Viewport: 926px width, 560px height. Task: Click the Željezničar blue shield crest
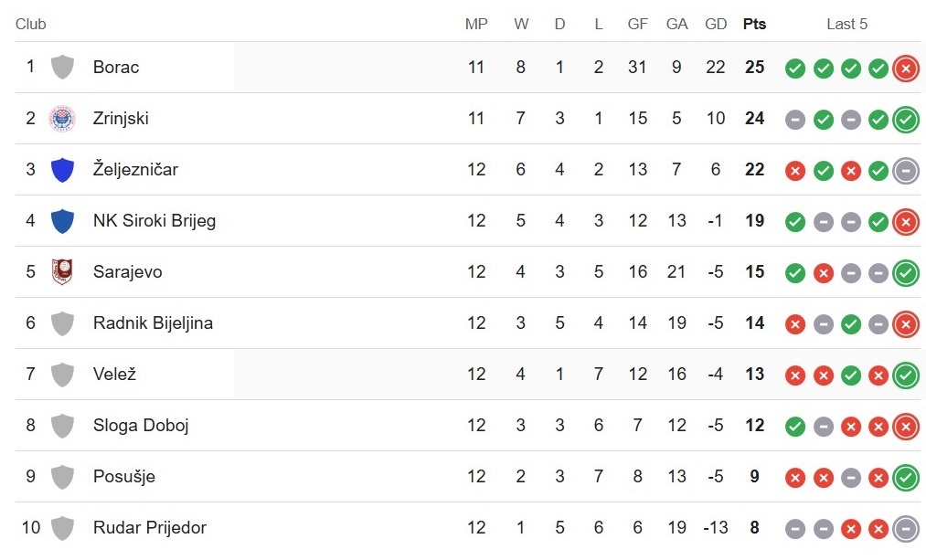point(62,170)
